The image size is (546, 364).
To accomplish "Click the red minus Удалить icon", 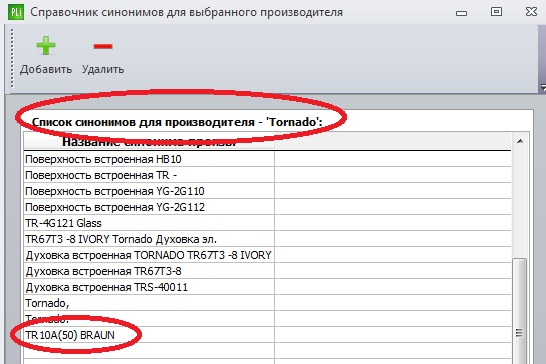I will [x=103, y=46].
